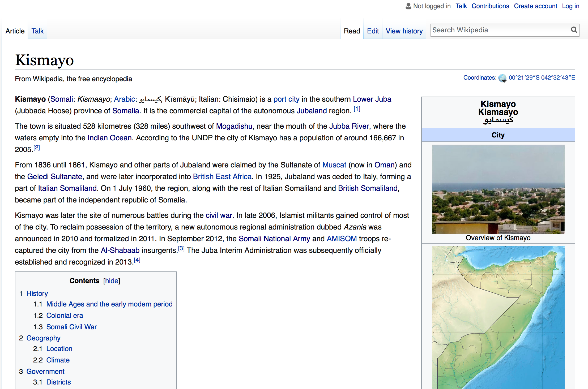Screen dimensions: 588x389
Task: Go to Climate section
Action: point(58,360)
